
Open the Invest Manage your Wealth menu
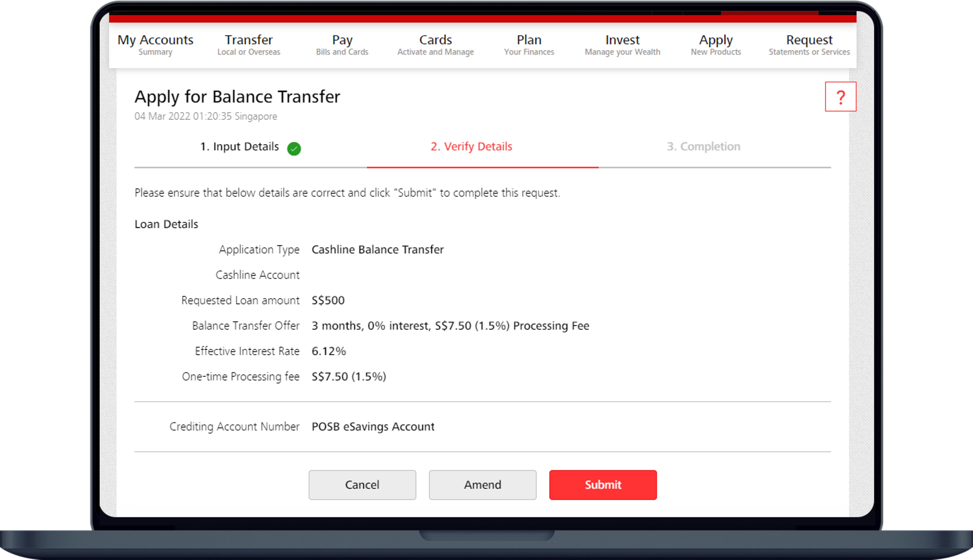pos(622,45)
